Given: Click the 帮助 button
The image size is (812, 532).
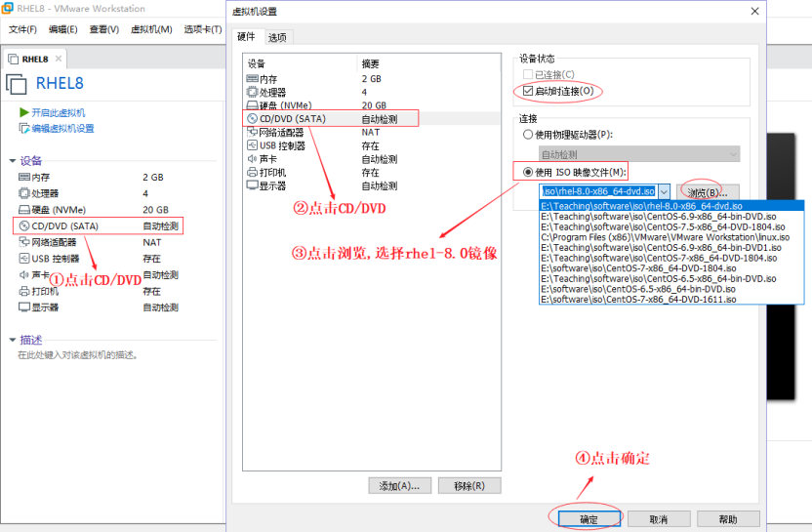Looking at the screenshot, I should (728, 519).
